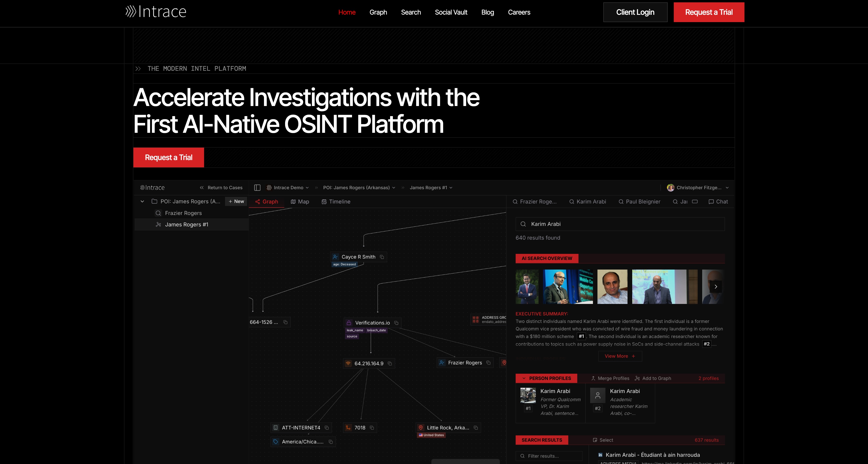Screen dimensions: 868x464
Task: Advance the profile image carousel arrow
Action: point(716,287)
